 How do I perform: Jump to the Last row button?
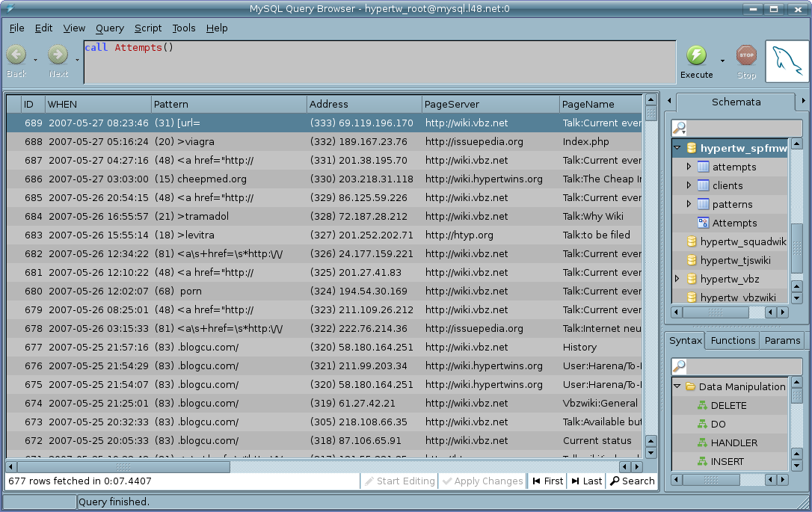pyautogui.click(x=587, y=481)
